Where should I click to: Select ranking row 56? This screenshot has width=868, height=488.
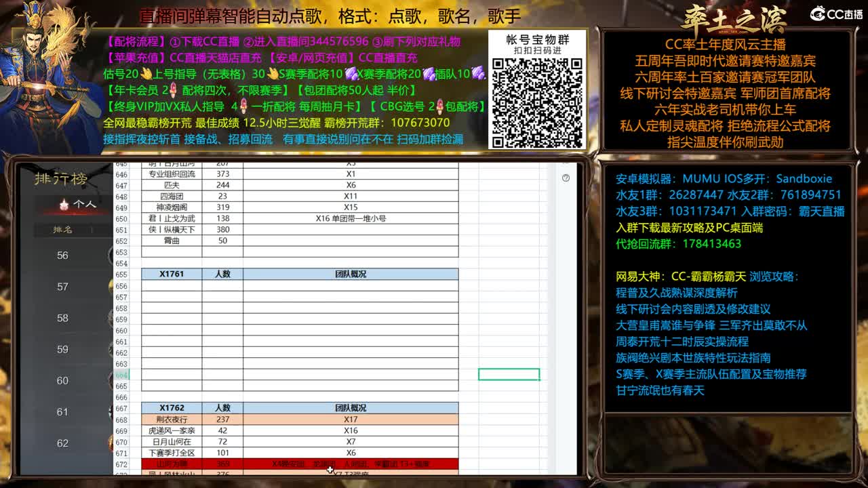62,256
